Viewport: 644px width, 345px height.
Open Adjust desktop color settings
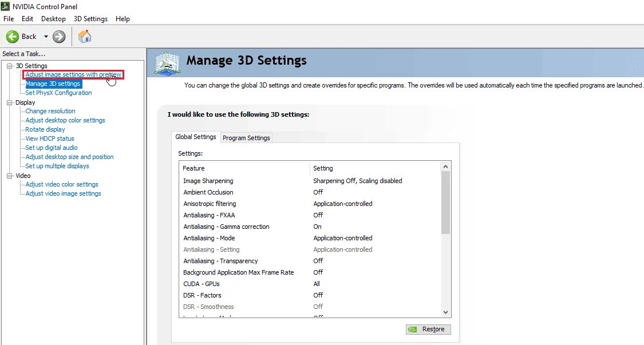pos(65,120)
